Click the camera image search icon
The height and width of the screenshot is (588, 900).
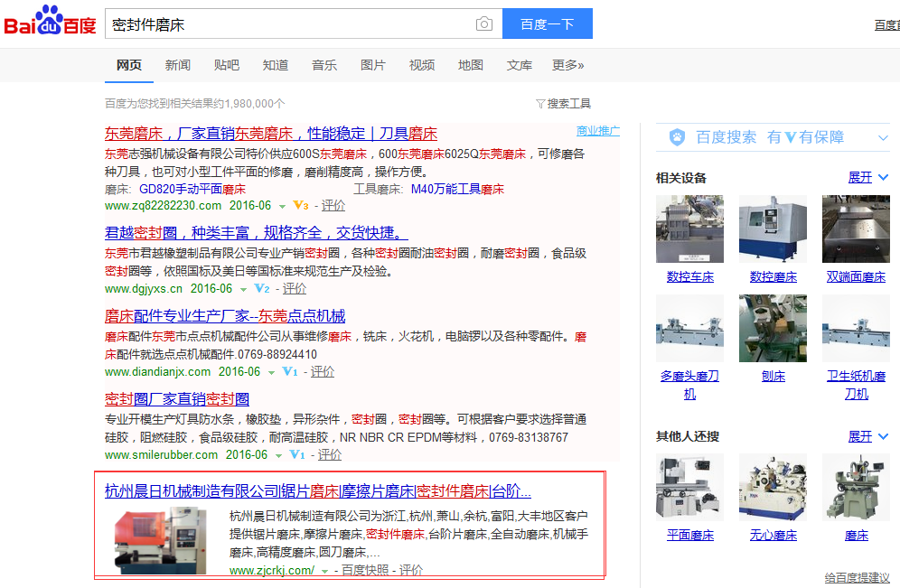pyautogui.click(x=484, y=24)
